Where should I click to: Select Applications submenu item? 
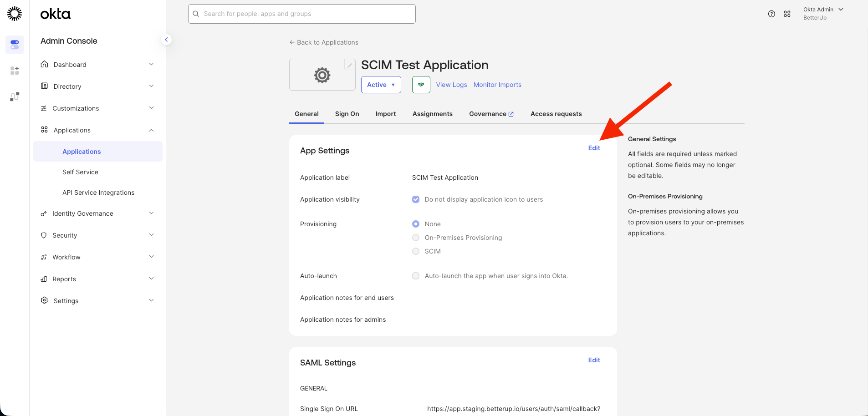click(x=98, y=152)
